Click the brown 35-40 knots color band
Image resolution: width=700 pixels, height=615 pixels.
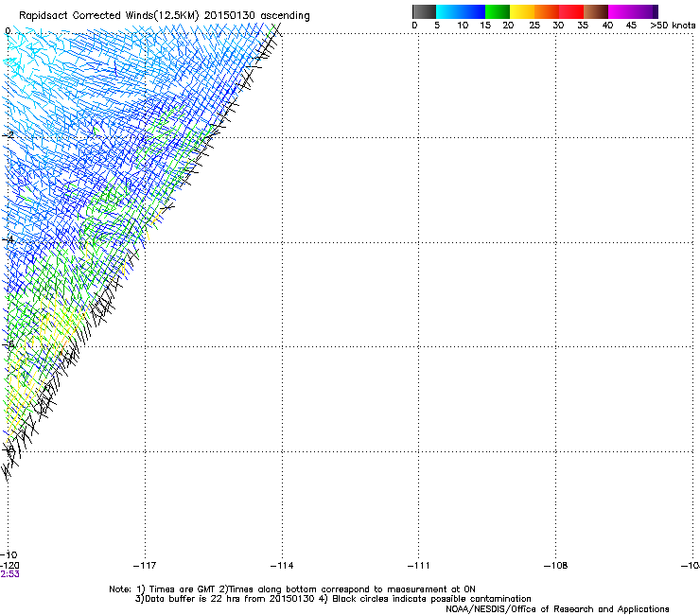coord(596,11)
